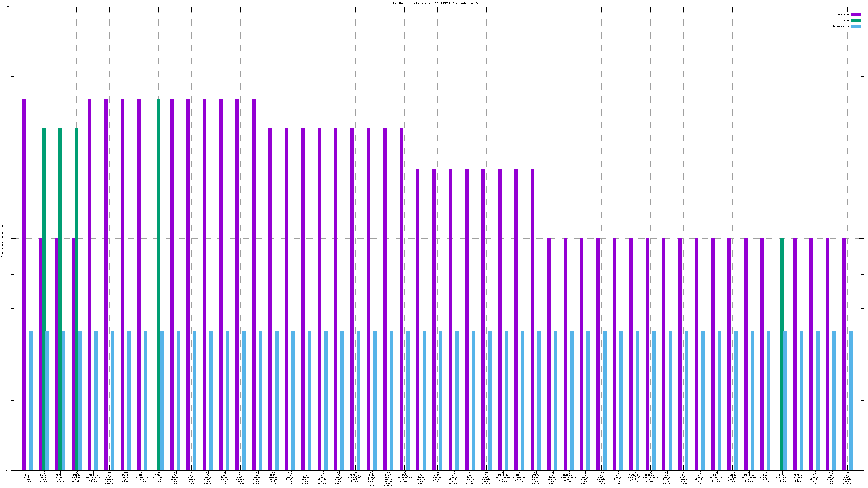The image size is (868, 488).
Task: Click the x-axis label bl.spamcop.net 4 hops
Action: click(765, 477)
